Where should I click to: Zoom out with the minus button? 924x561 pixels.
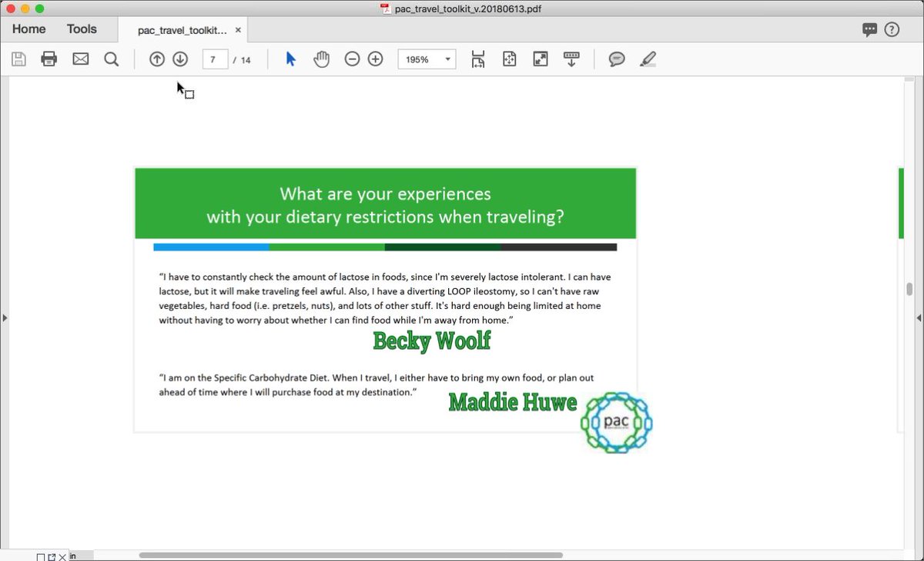point(352,59)
